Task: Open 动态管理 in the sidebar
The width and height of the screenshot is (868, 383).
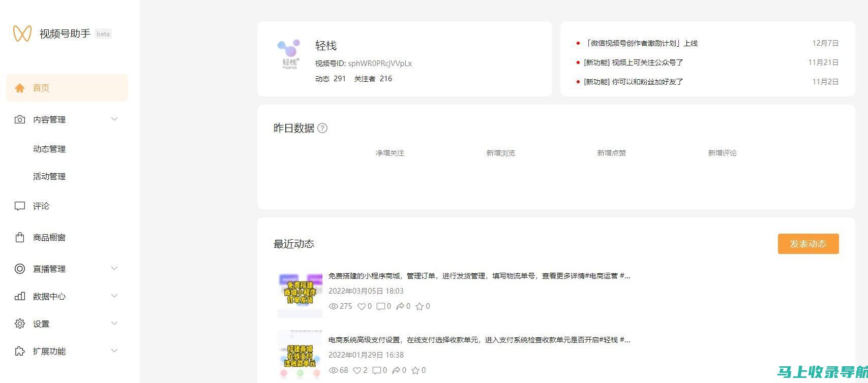Action: [x=49, y=149]
